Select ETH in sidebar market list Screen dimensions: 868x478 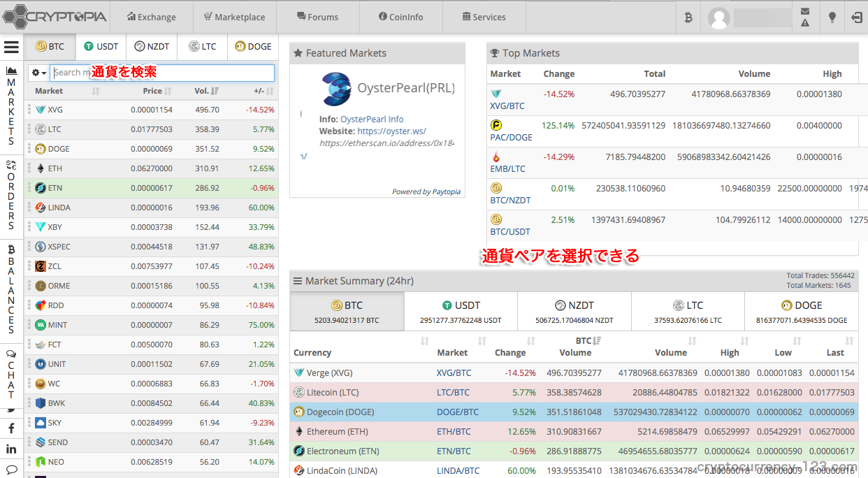click(151, 168)
